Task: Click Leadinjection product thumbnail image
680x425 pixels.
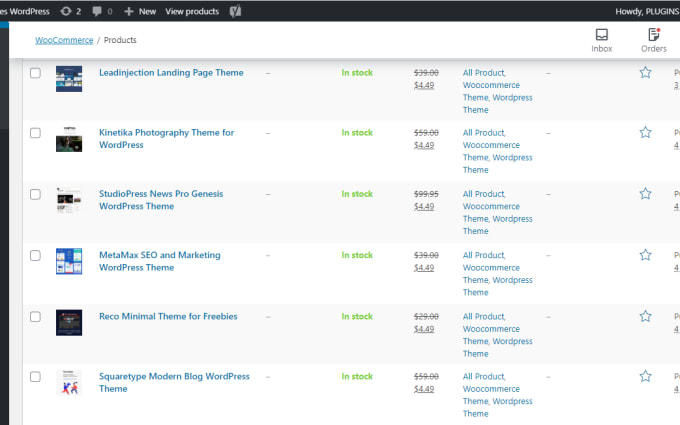Action: tap(69, 79)
